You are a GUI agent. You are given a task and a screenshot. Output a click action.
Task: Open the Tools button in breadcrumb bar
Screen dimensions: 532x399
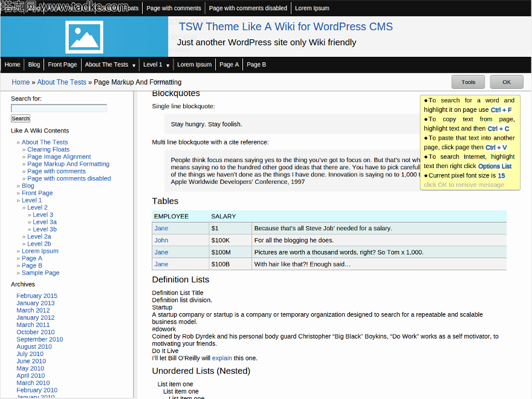[468, 82]
